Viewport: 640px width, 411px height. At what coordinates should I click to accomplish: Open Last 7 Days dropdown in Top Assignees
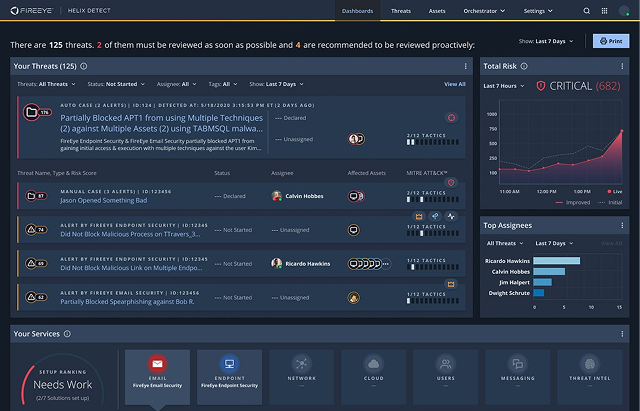pyautogui.click(x=554, y=243)
